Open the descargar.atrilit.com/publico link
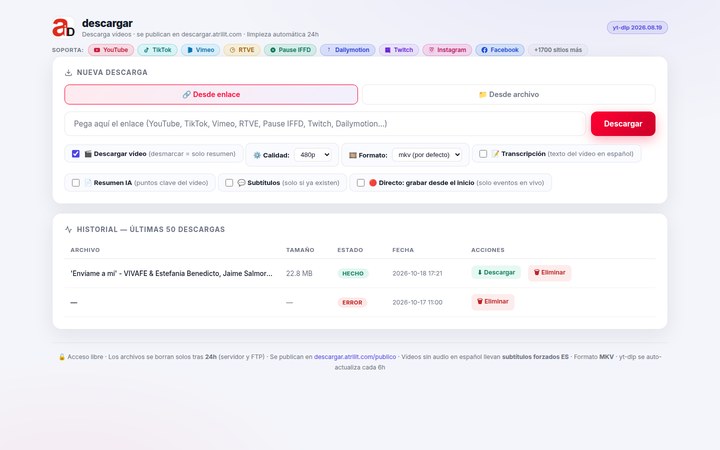Viewport: 720px width, 450px height. (x=355, y=357)
